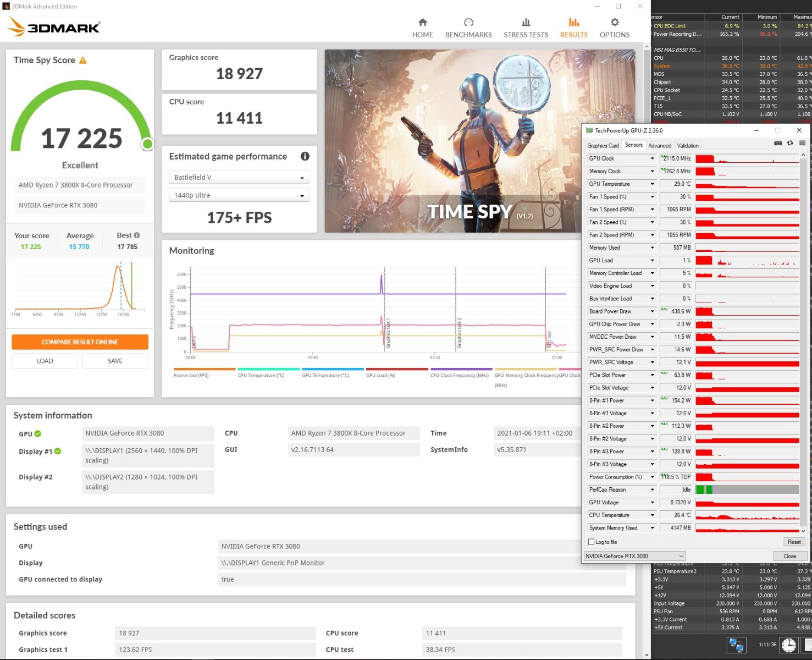Expand Fan 1 Speed (RPM) dropdown
This screenshot has height=660, width=812.
click(x=653, y=210)
